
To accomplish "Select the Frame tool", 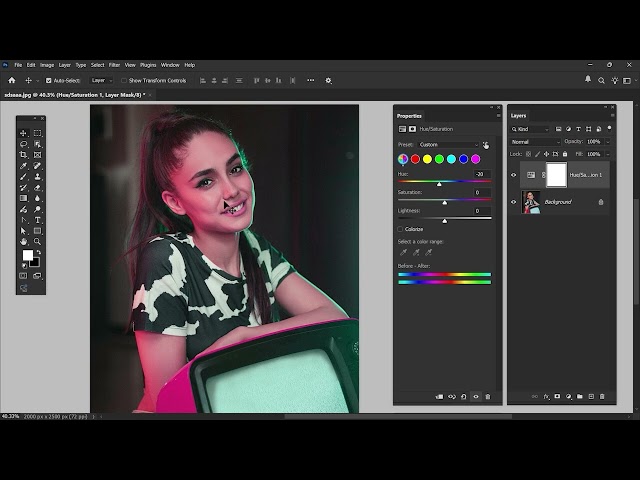I will [x=38, y=155].
